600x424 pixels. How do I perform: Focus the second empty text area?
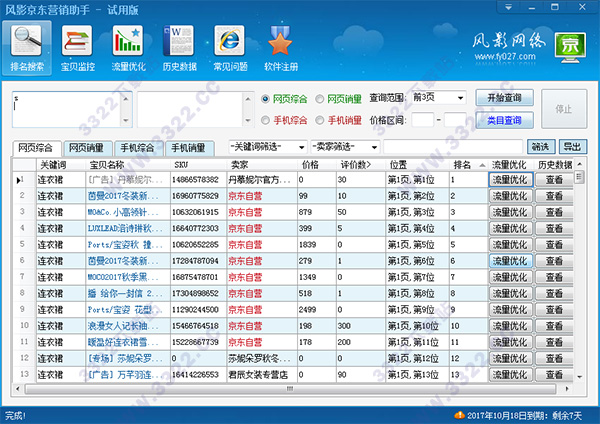190,109
